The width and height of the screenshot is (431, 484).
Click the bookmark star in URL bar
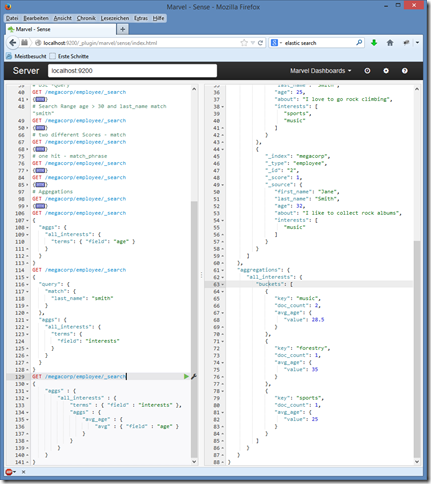pos(244,43)
